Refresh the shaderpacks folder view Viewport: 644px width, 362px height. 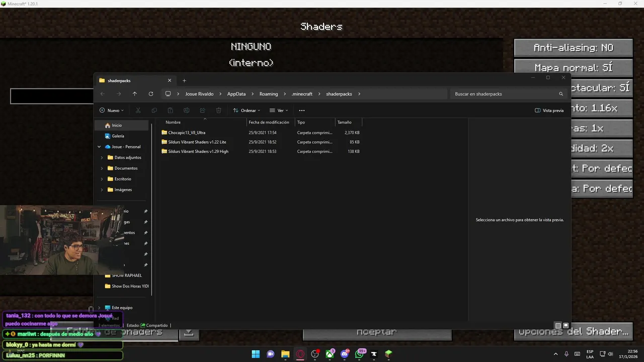point(150,94)
